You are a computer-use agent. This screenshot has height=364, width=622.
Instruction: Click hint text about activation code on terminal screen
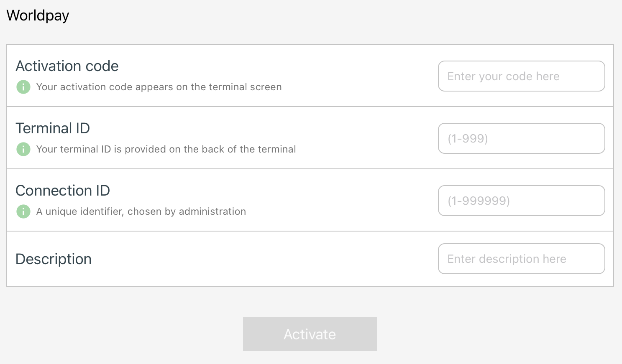(x=159, y=87)
